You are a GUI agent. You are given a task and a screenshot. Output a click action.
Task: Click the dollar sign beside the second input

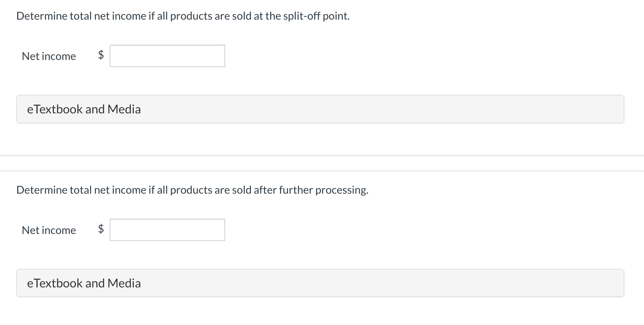coord(101,229)
